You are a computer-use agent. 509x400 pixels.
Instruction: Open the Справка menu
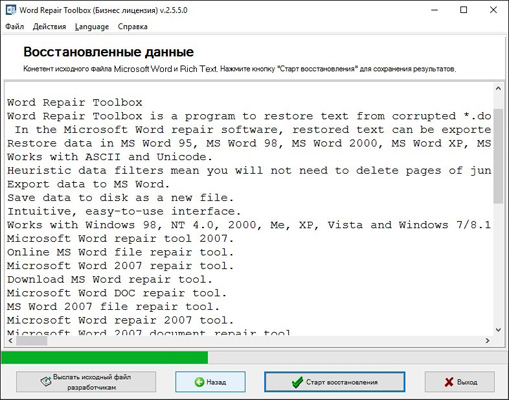[x=132, y=27]
